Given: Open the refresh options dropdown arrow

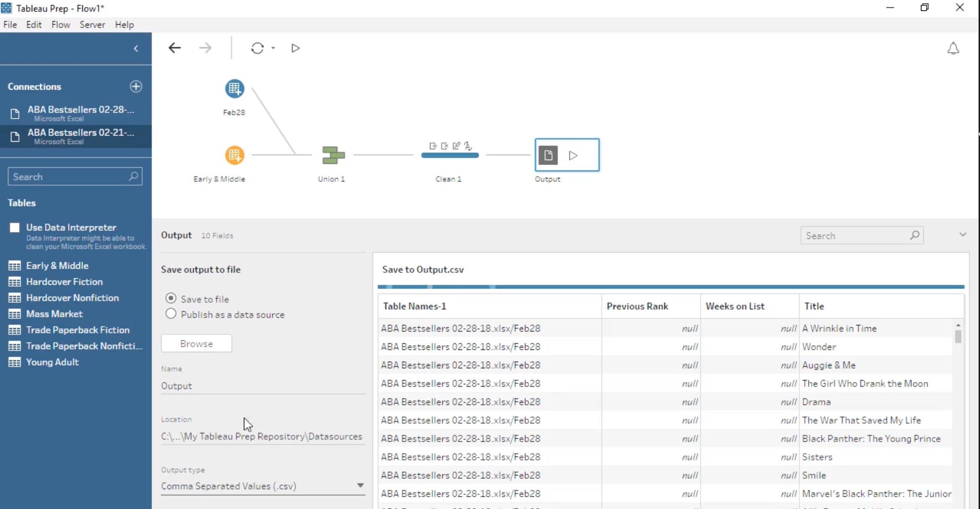Looking at the screenshot, I should point(273,48).
